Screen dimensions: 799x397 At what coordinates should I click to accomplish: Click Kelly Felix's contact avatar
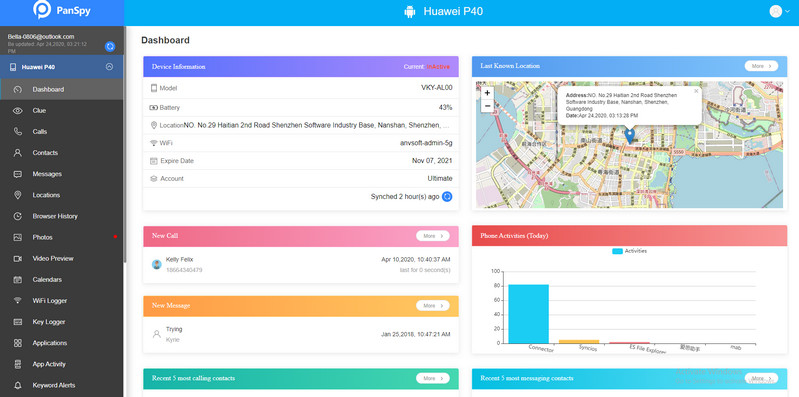(x=157, y=264)
